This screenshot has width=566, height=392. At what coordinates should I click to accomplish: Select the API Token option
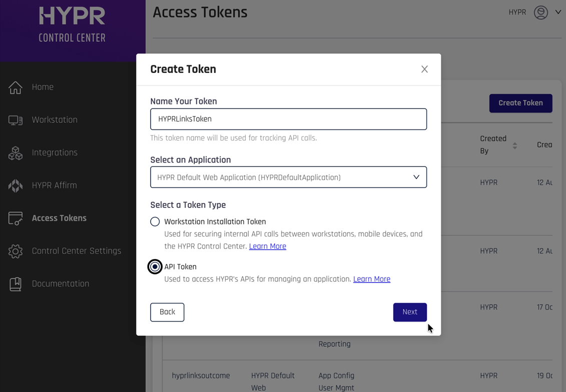tap(155, 266)
